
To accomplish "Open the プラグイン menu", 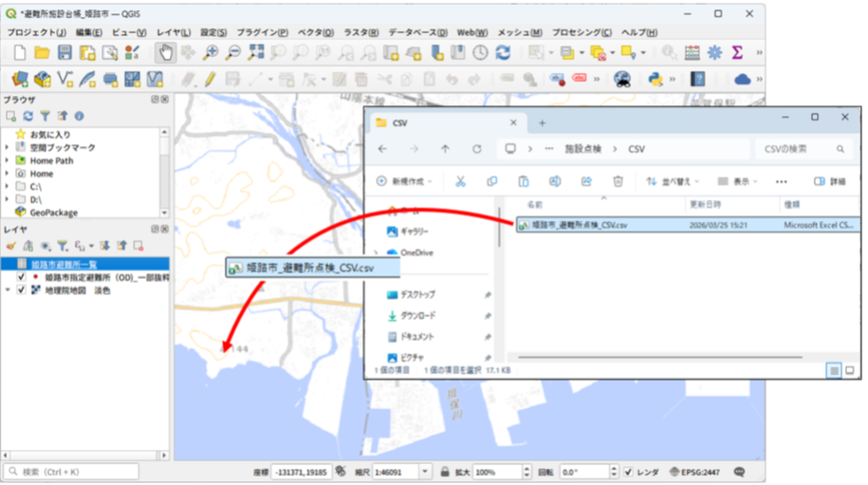I will [x=260, y=33].
